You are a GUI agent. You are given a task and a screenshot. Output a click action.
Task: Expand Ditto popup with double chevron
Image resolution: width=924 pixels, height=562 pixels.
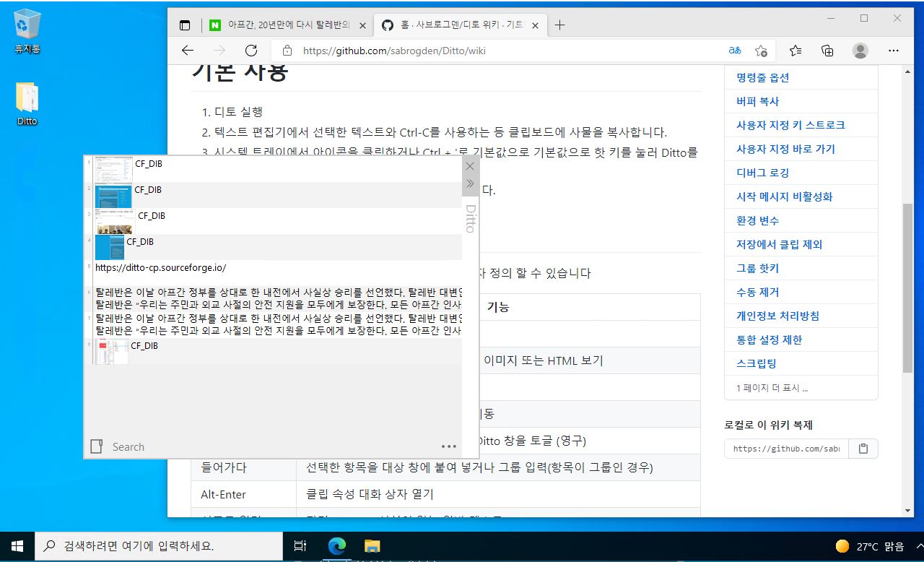[x=470, y=183]
